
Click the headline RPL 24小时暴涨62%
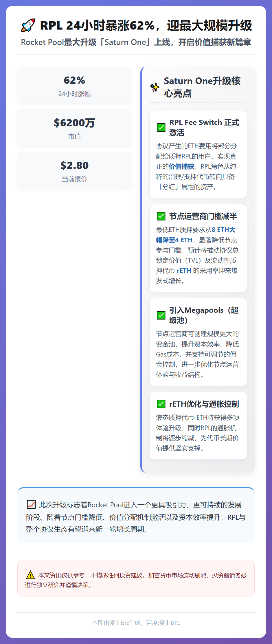pyautogui.click(x=146, y=26)
